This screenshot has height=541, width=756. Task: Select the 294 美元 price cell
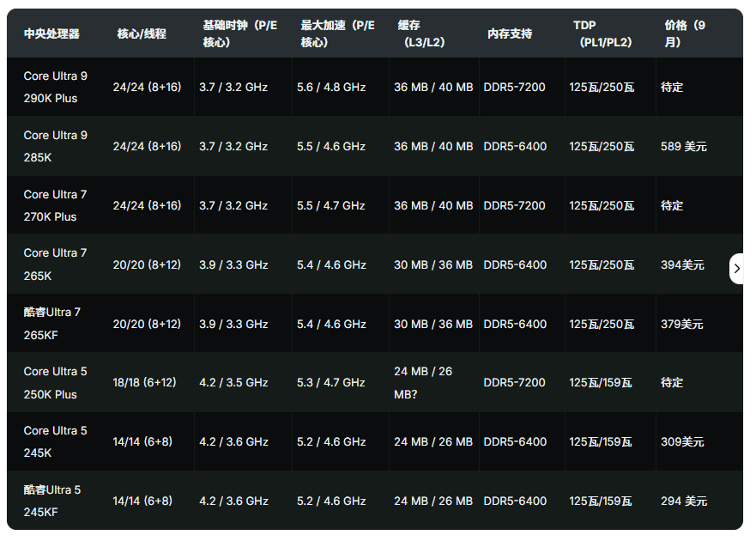click(x=684, y=501)
